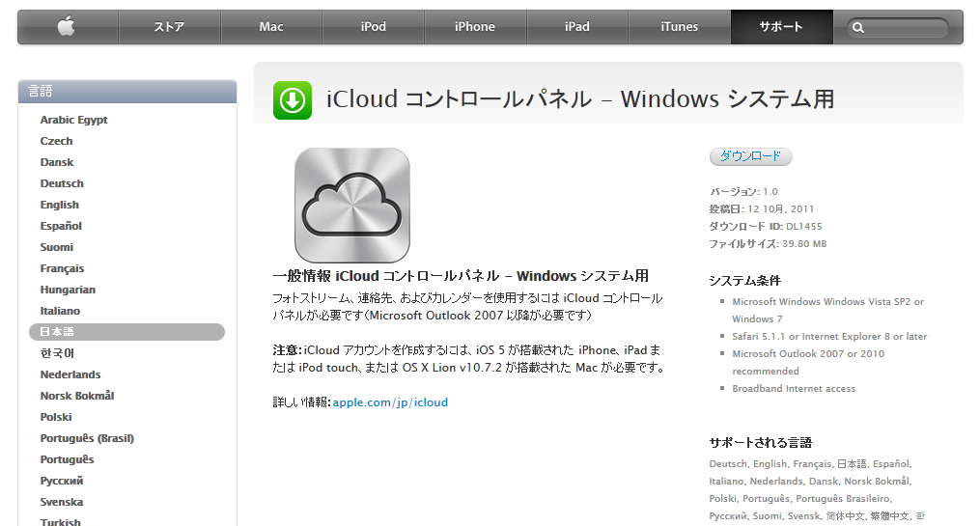Click the Safari 5.1.1 requirement item
The image size is (980, 526).
coord(829,336)
